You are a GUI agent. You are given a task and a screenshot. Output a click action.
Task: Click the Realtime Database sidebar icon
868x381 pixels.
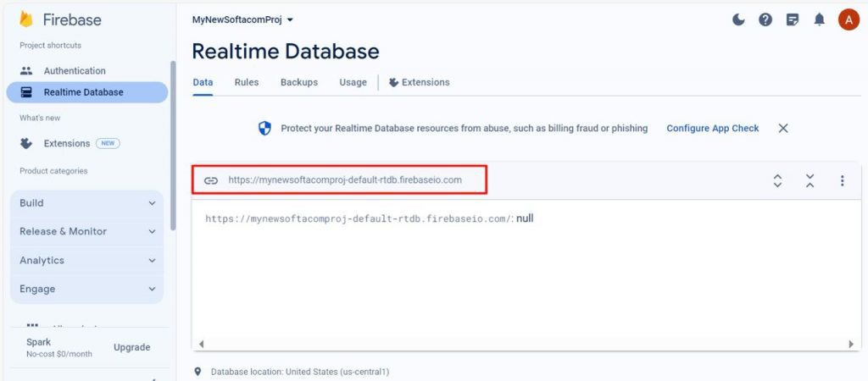(x=26, y=92)
